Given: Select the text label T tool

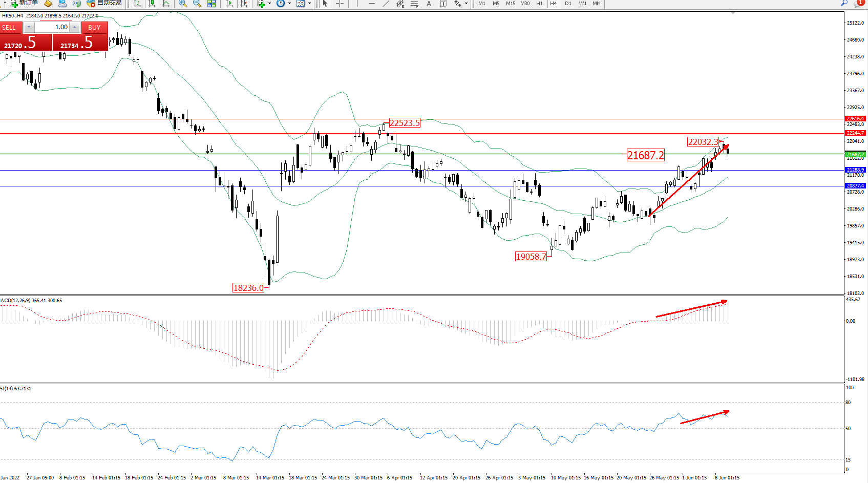Looking at the screenshot, I should point(443,4).
